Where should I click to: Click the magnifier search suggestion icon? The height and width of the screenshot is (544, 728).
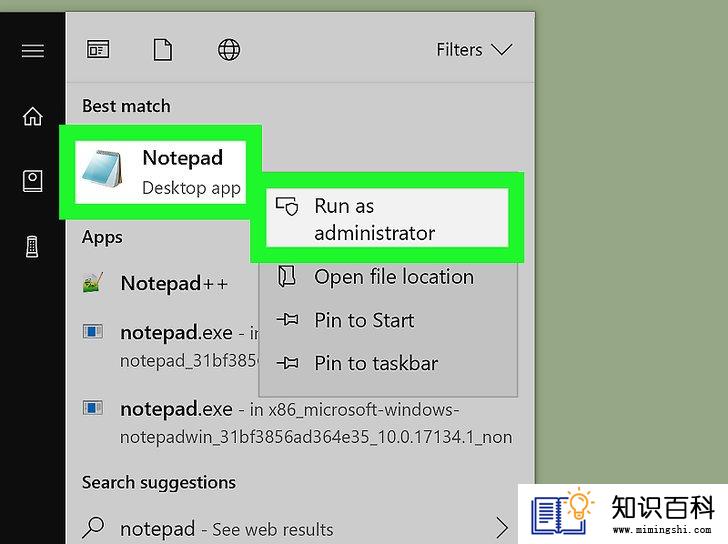coord(93,527)
